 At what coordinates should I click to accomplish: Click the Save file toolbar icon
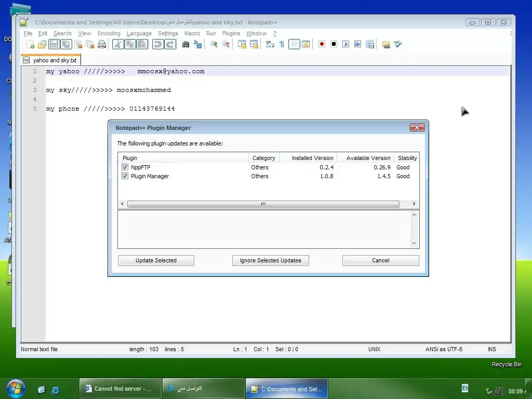[54, 45]
